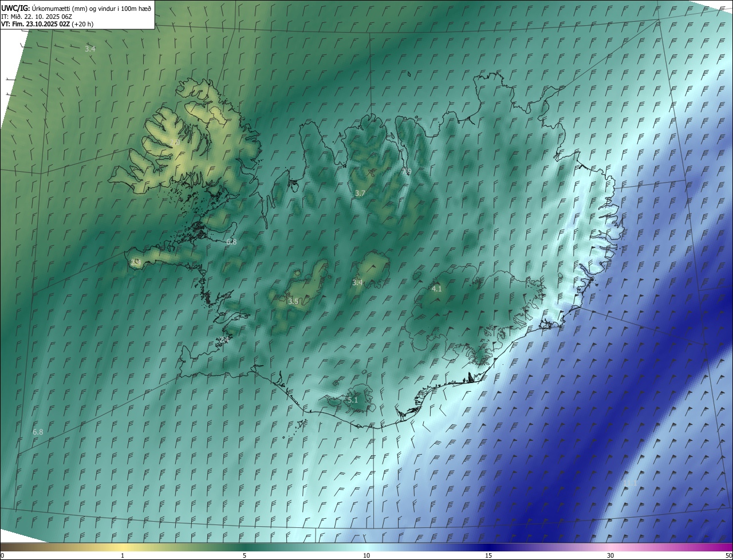Click the 6.8 value on land in northwest Iceland
The height and width of the screenshot is (560, 733).
click(231, 242)
